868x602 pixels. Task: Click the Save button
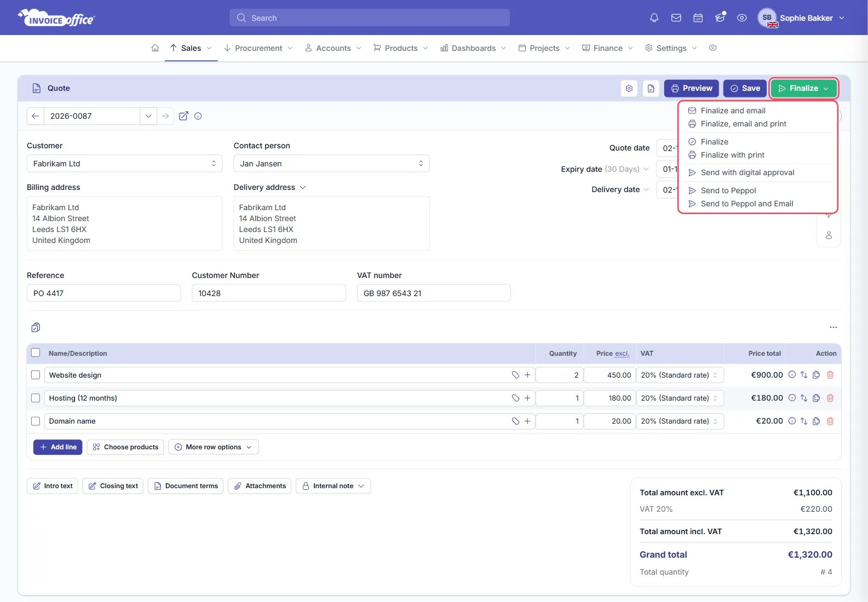pos(745,88)
